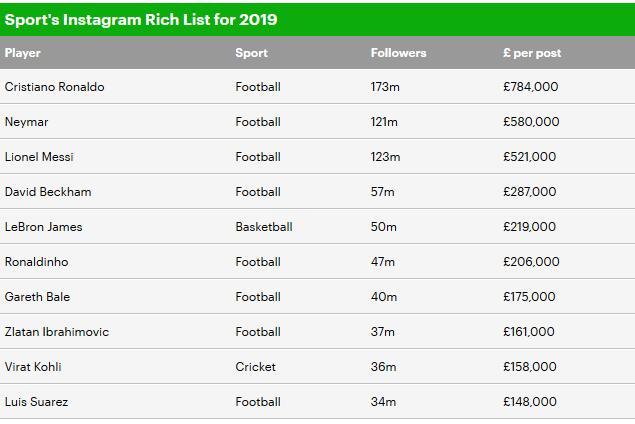Image resolution: width=635 pixels, height=424 pixels.
Task: Click on the Lionel Messi name
Action: [x=39, y=157]
